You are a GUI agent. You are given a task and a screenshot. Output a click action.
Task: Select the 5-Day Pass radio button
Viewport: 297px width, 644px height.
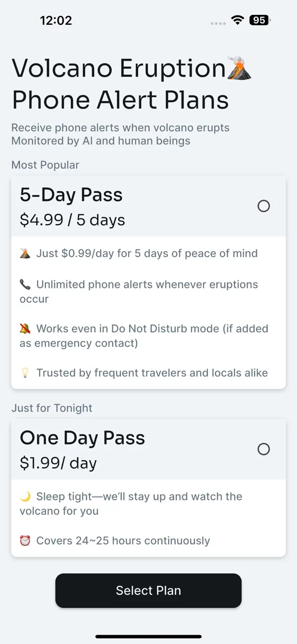(264, 206)
